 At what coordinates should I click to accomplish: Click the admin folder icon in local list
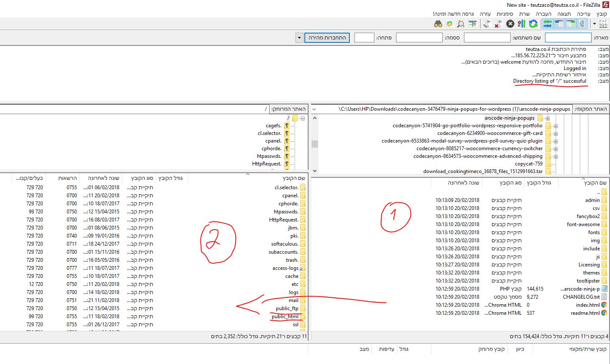[x=604, y=200]
